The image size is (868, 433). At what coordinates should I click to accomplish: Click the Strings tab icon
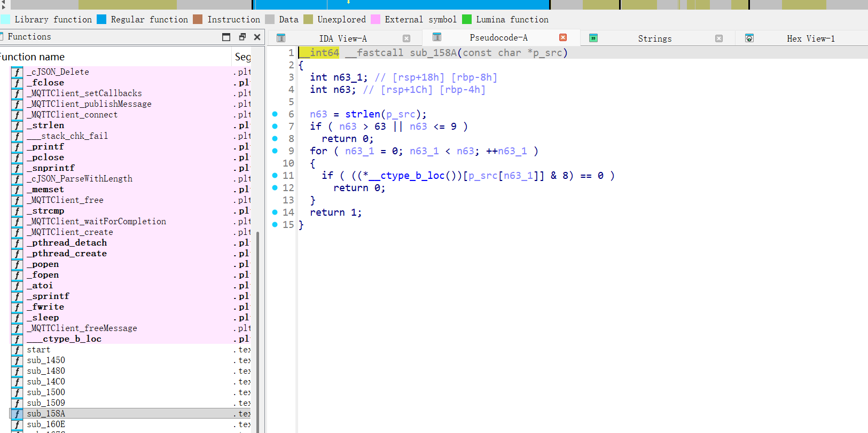pyautogui.click(x=593, y=38)
